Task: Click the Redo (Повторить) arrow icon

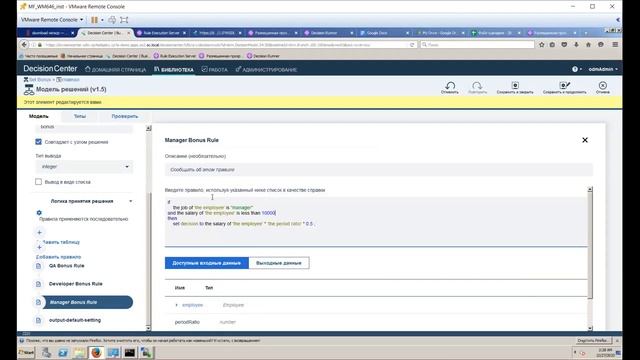Action: [x=477, y=85]
